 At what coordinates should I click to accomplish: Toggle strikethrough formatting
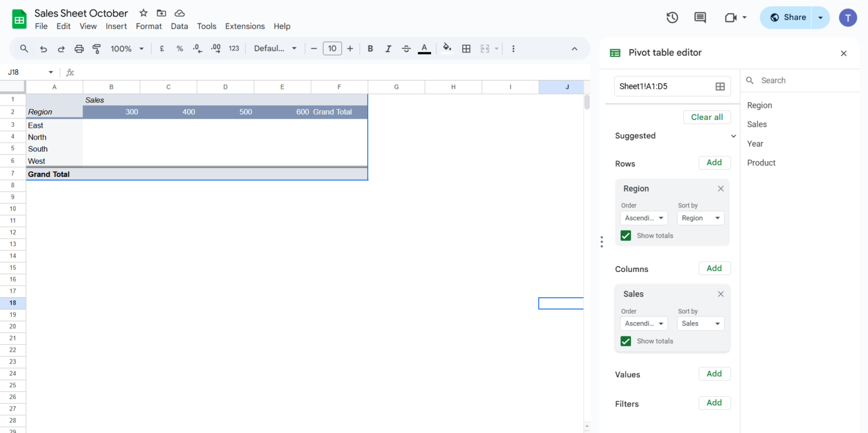[406, 49]
